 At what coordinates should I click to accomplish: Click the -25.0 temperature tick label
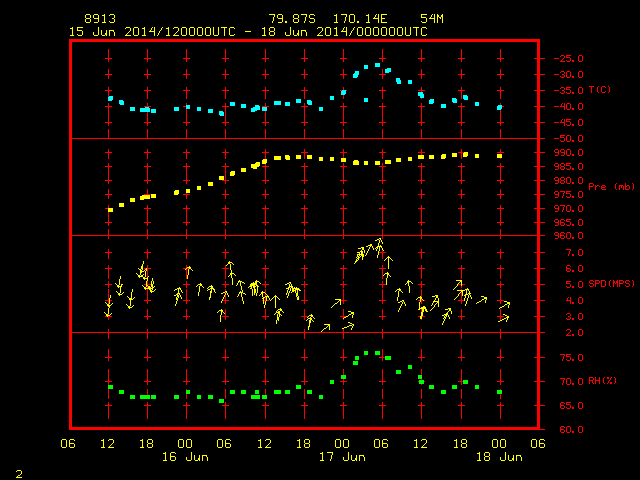click(x=569, y=59)
